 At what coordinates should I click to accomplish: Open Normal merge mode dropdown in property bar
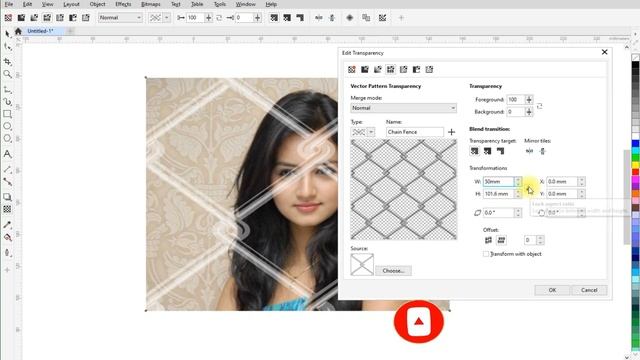coord(120,18)
